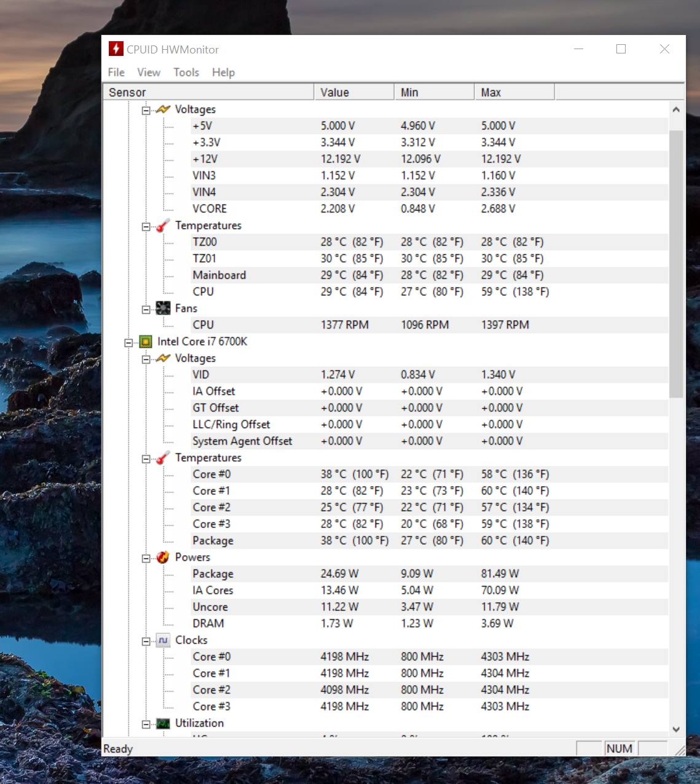Collapse the Intel Core i7 6700K tree node
Screen dimensions: 700x784
point(128,342)
